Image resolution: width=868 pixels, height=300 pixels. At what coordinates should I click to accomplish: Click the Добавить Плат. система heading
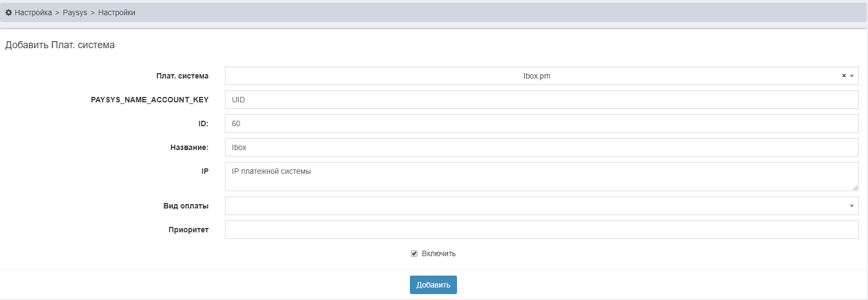60,45
